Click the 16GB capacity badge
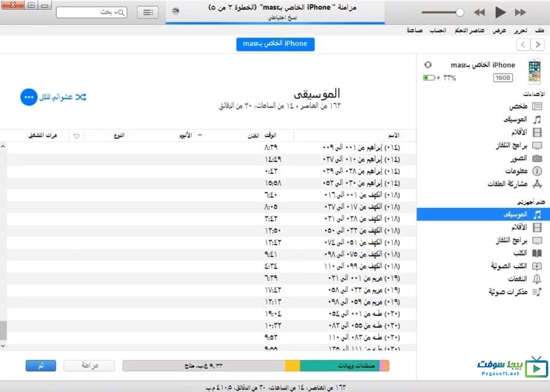The height and width of the screenshot is (392, 550). coord(503,78)
